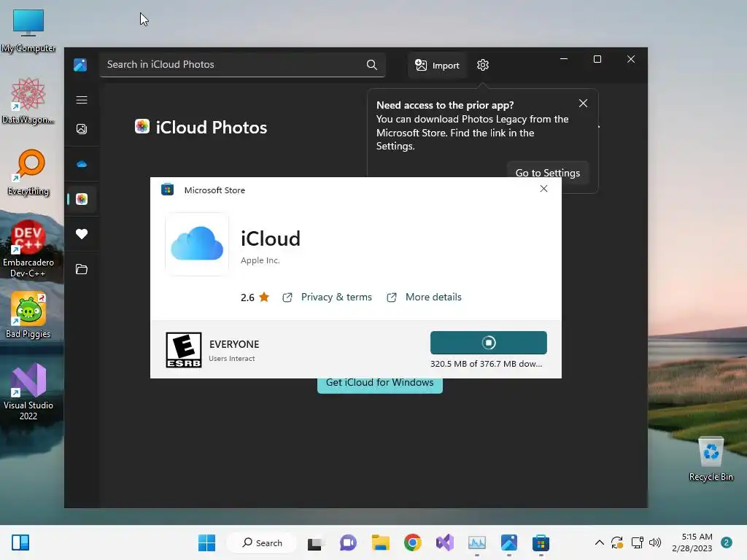Screen dimensions: 747x560
Task: Open Photos settings gear icon
Action: point(483,65)
